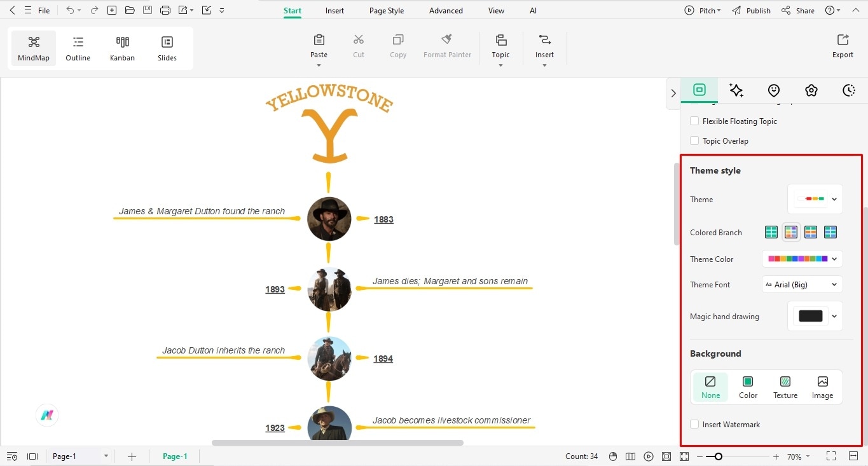Open the File menu
This screenshot has width=868, height=466.
point(44,11)
